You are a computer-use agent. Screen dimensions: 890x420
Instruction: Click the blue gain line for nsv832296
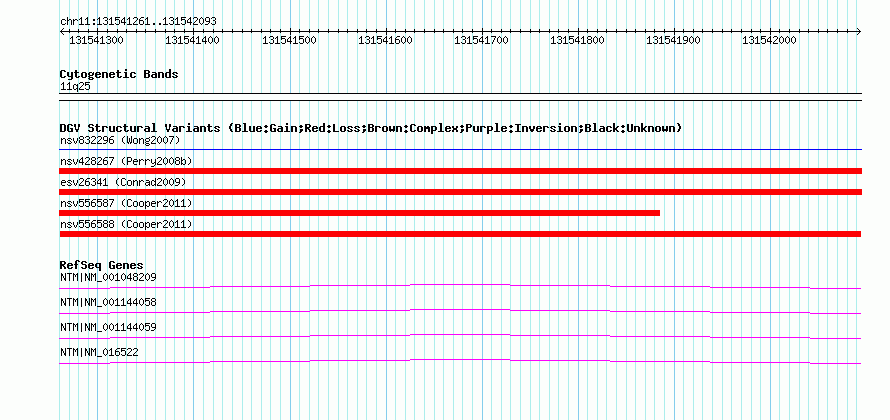(x=460, y=150)
